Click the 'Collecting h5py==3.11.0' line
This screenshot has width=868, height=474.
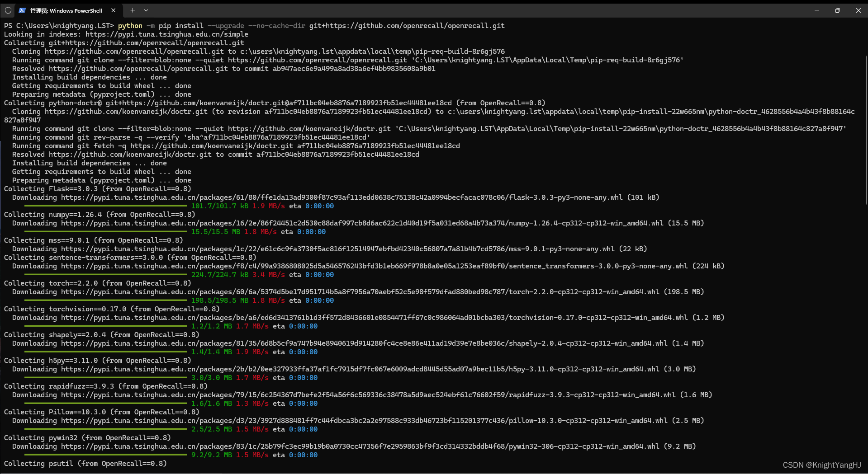(98, 361)
